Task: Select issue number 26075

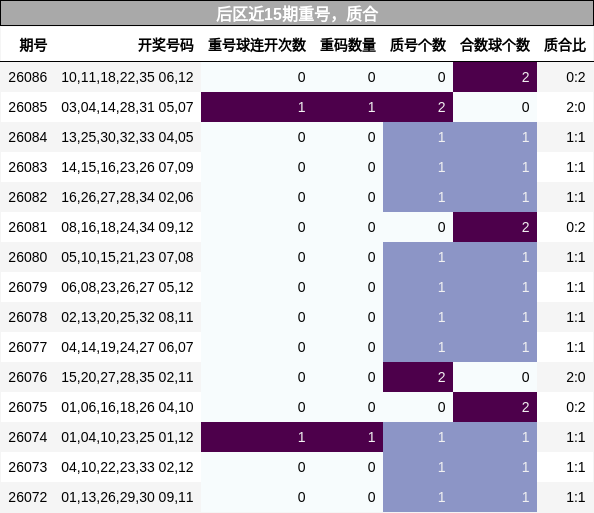Action: (x=28, y=407)
